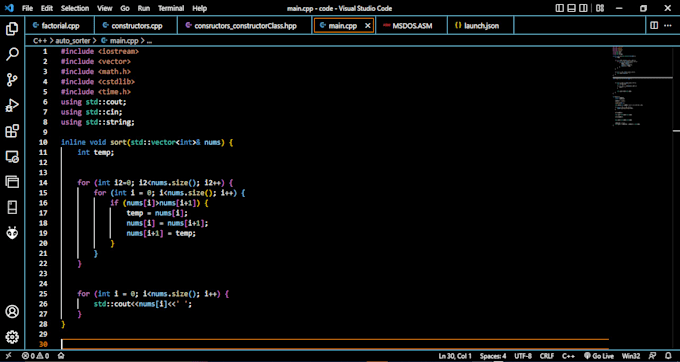Open the Run and Debug view
This screenshot has width=680, height=362.
click(x=12, y=105)
